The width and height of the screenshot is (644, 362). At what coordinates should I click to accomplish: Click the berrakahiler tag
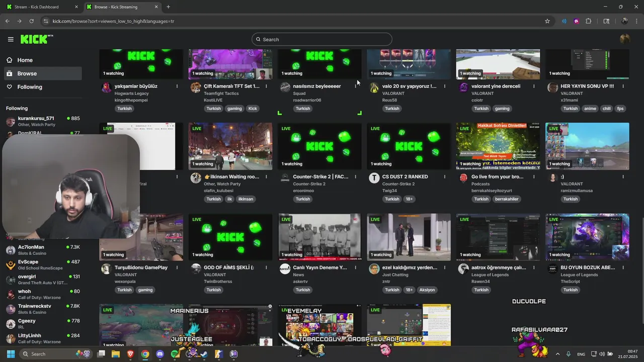507,199
